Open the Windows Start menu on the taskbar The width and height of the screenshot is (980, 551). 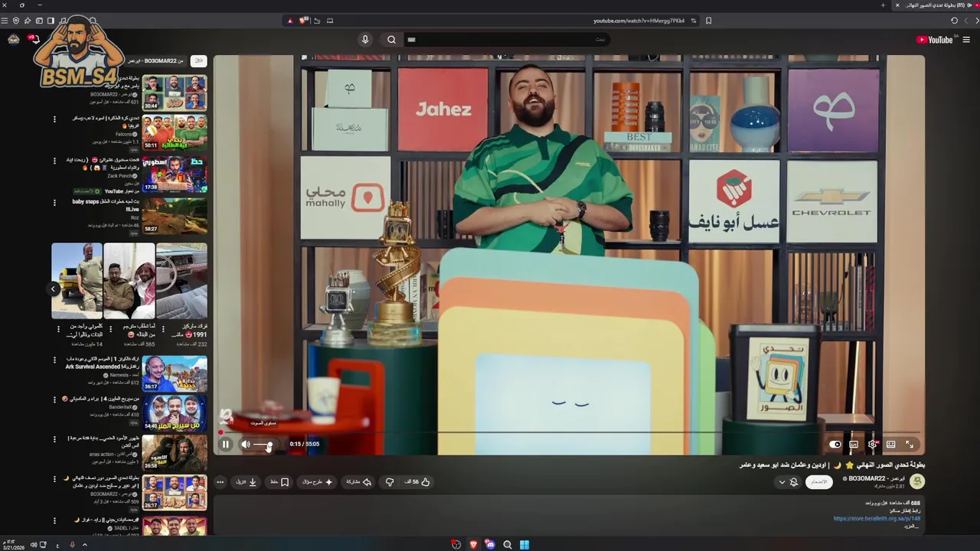(524, 545)
